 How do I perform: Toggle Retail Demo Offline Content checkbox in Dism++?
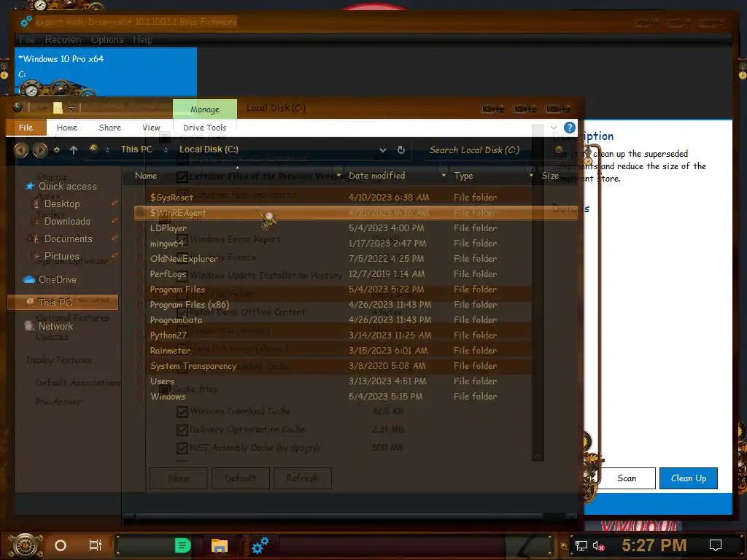(182, 312)
